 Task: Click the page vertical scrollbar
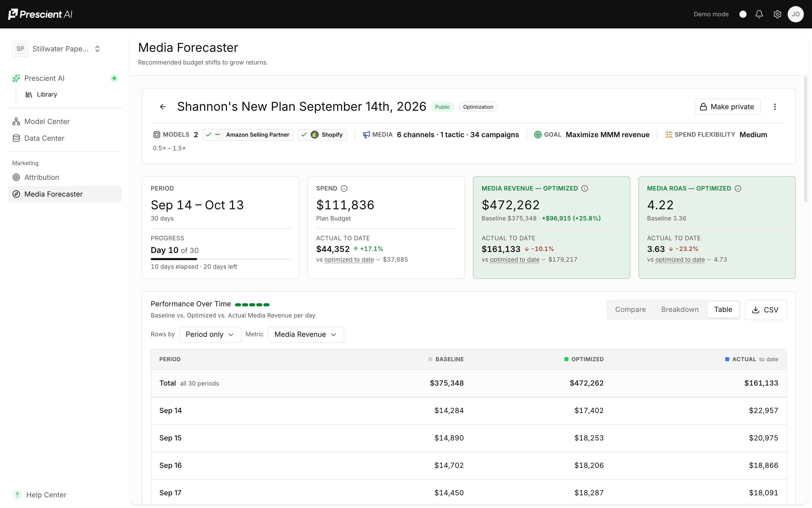(805, 139)
